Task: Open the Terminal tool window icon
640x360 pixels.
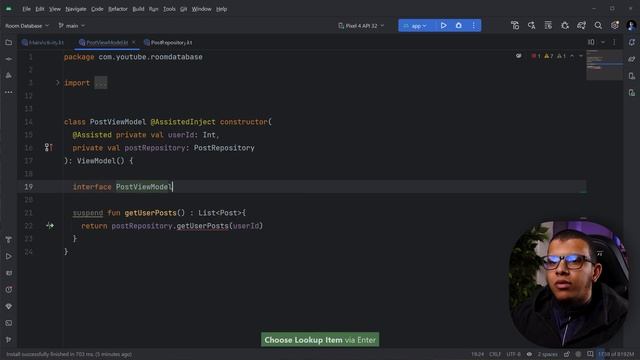Action: 9,323
